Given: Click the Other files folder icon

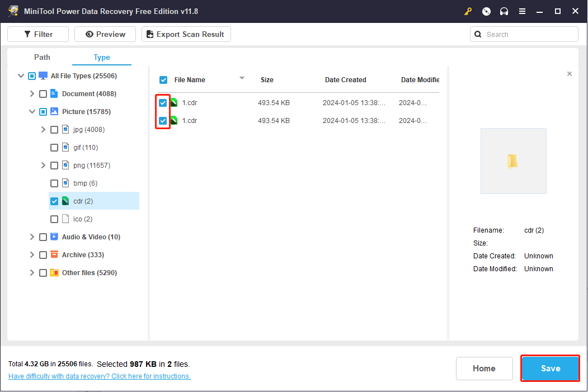Looking at the screenshot, I should point(54,273).
